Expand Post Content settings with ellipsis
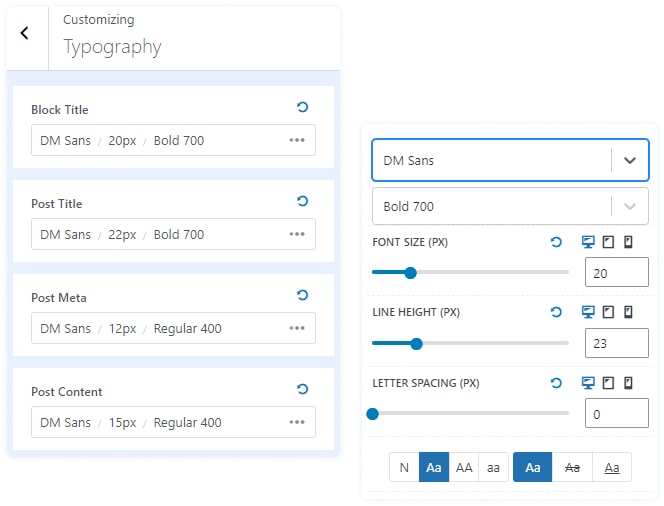This screenshot has width=664, height=506. click(297, 422)
